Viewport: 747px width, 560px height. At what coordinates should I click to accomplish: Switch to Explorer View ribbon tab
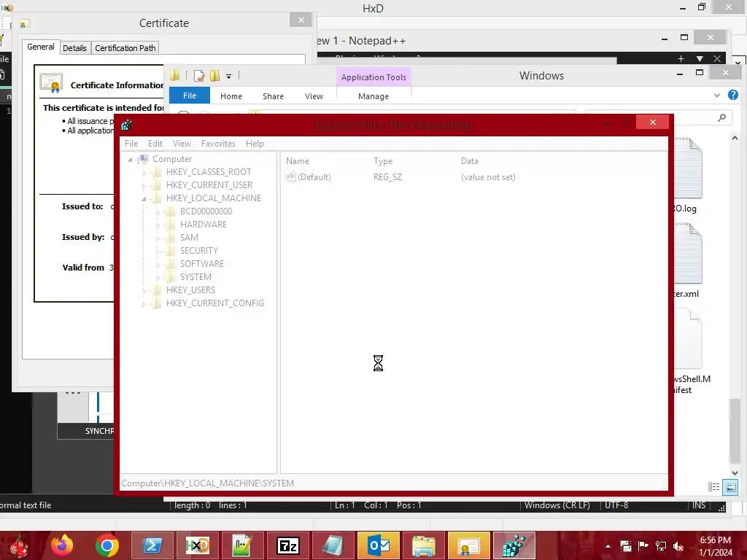click(314, 96)
